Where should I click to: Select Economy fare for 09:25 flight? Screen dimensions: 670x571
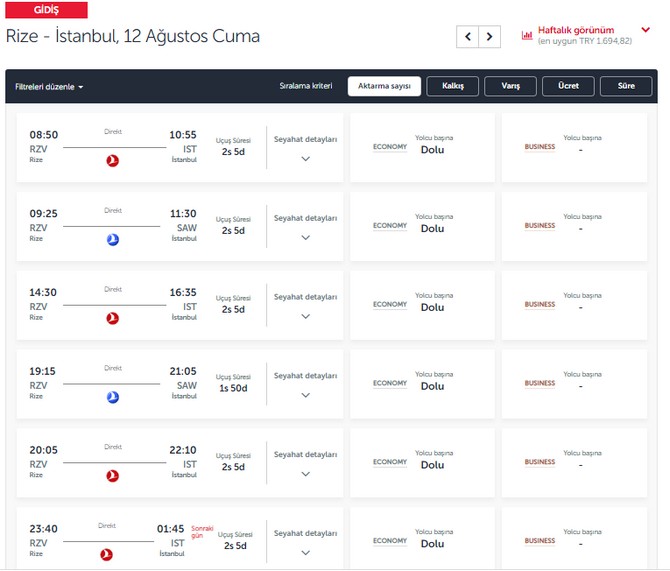(x=422, y=226)
